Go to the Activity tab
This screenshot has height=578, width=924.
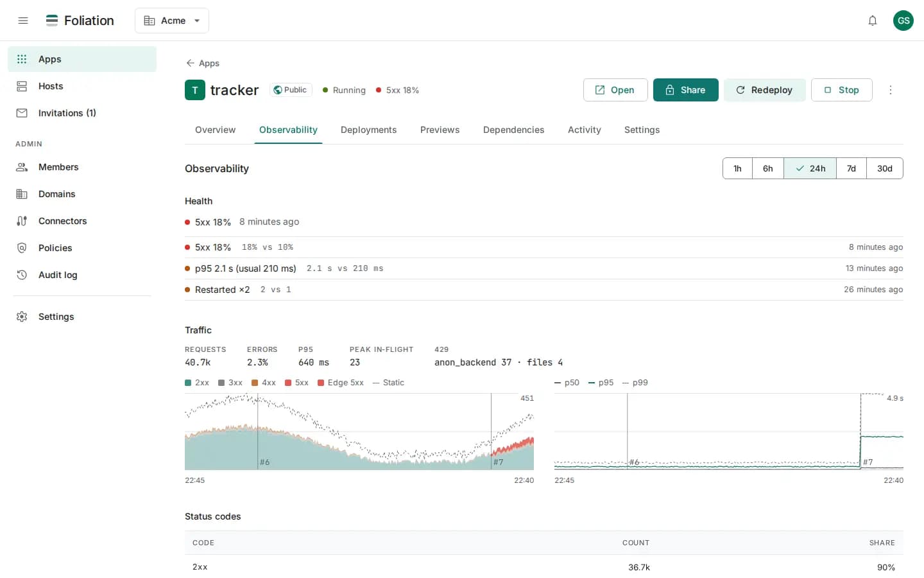pos(585,130)
